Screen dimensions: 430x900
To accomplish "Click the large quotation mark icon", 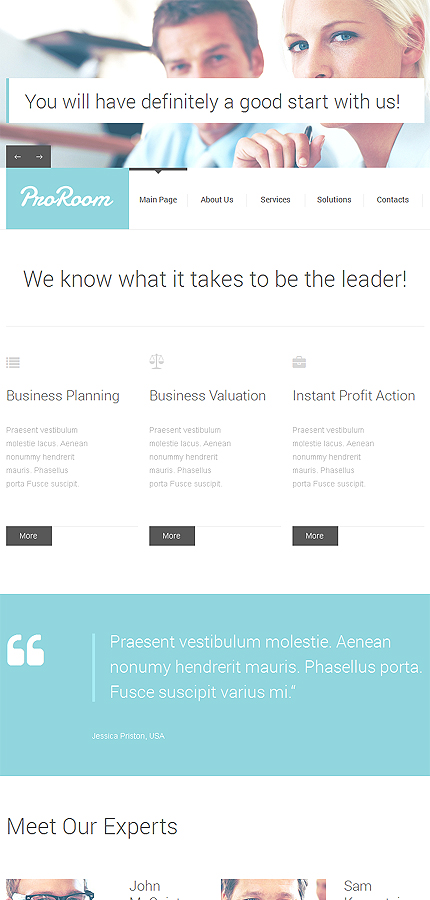I will [25, 650].
